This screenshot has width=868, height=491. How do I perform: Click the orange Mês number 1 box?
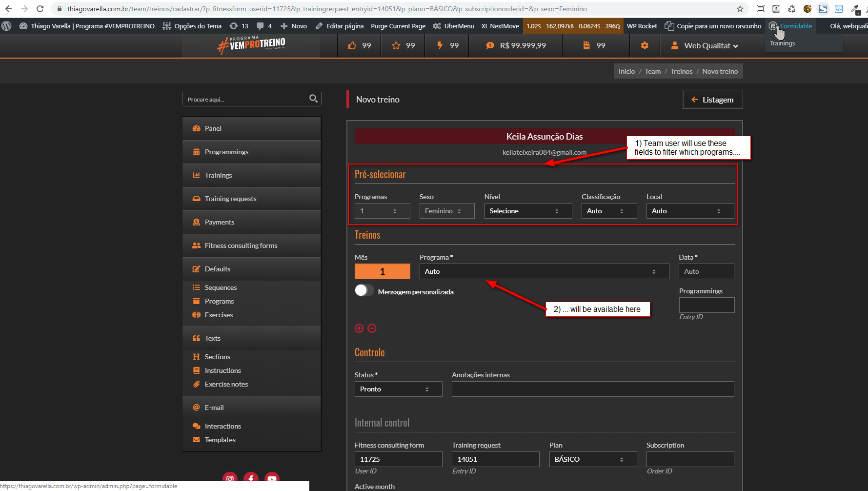click(x=382, y=271)
